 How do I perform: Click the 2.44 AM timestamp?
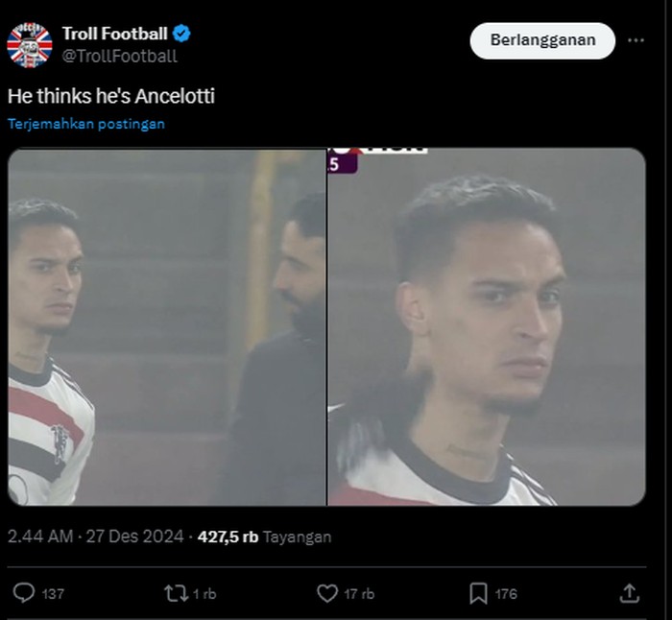click(x=40, y=537)
